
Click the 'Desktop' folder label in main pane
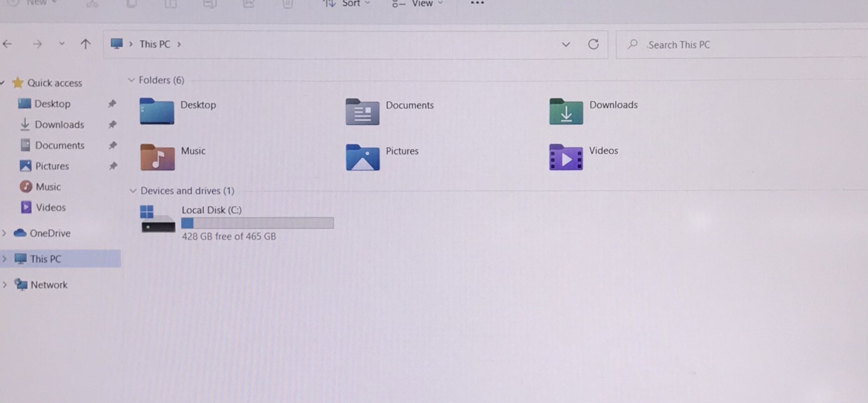[198, 105]
